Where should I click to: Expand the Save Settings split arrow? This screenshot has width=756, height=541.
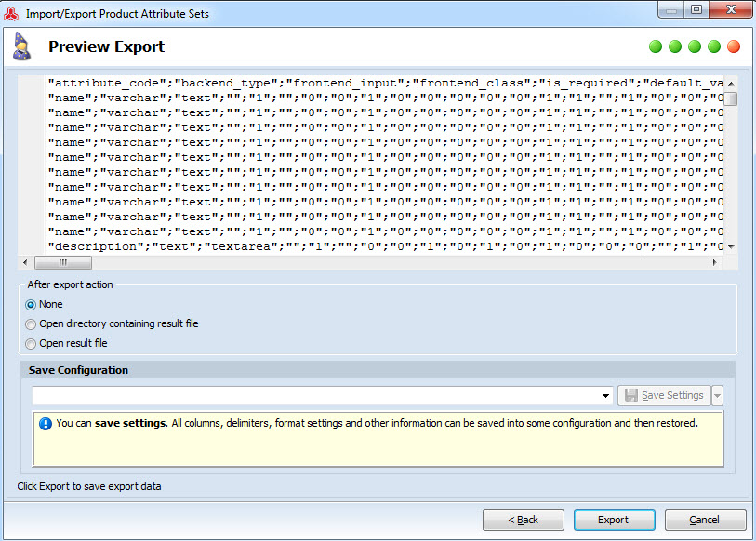pos(718,396)
